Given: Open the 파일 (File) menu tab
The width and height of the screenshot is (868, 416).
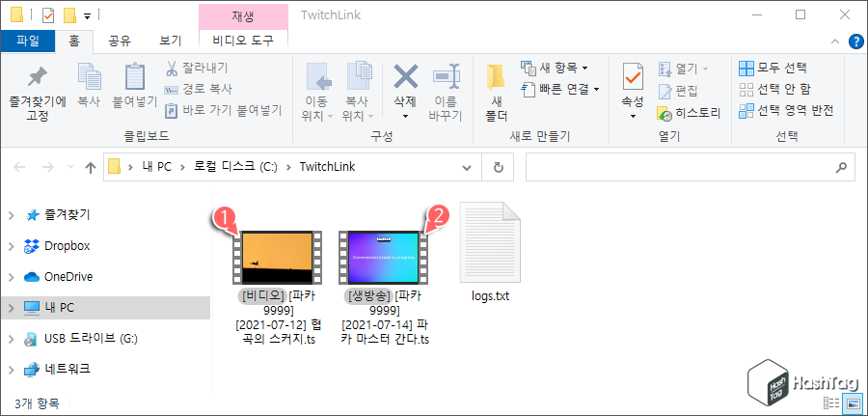Looking at the screenshot, I should pyautogui.click(x=28, y=41).
